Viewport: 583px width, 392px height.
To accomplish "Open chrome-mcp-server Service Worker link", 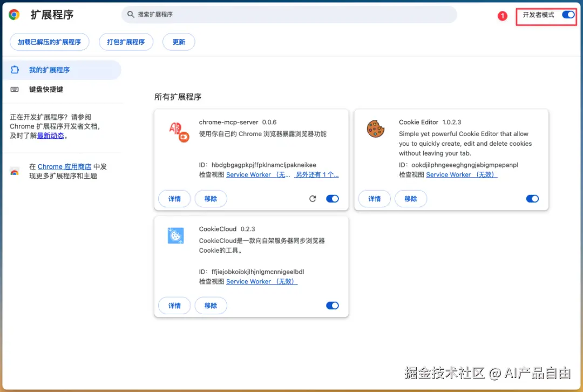I will [x=258, y=174].
